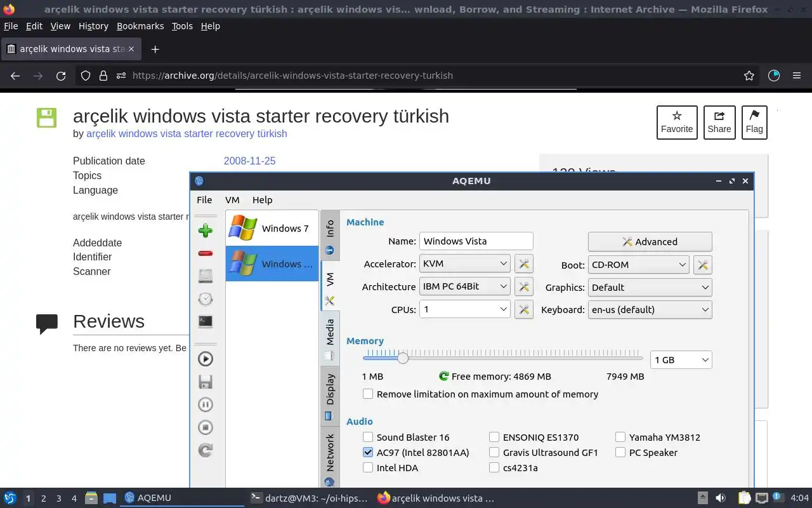Enable PC Speaker audio
This screenshot has width=812, height=508.
[x=620, y=452]
